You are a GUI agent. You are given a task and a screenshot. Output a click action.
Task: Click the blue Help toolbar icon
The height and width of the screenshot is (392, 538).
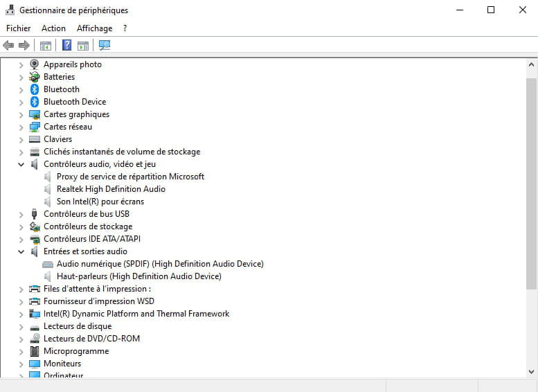tap(66, 45)
